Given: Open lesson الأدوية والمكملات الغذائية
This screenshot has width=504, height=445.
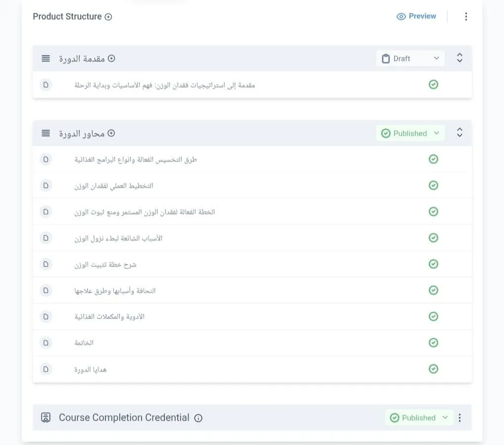Looking at the screenshot, I should pos(109,317).
